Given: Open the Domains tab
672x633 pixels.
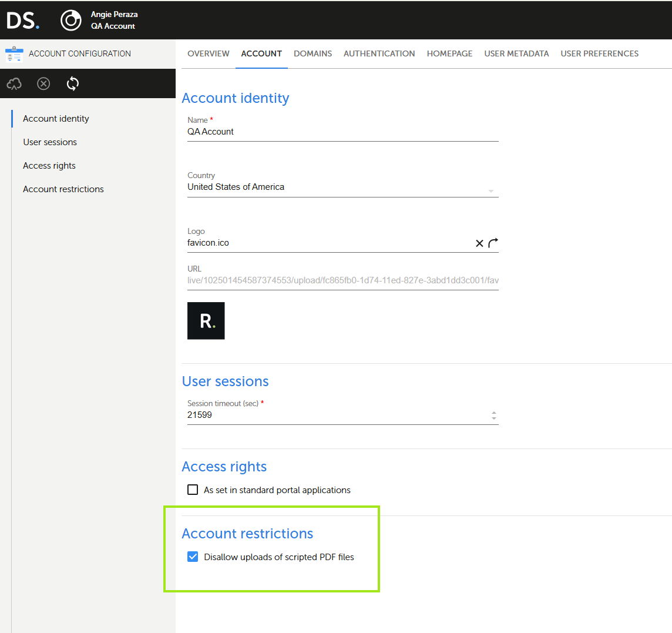Looking at the screenshot, I should coord(313,53).
